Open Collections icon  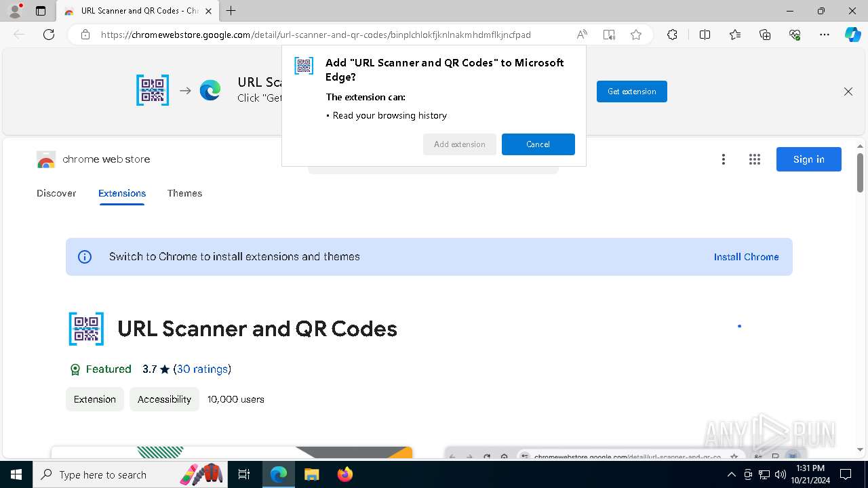765,35
